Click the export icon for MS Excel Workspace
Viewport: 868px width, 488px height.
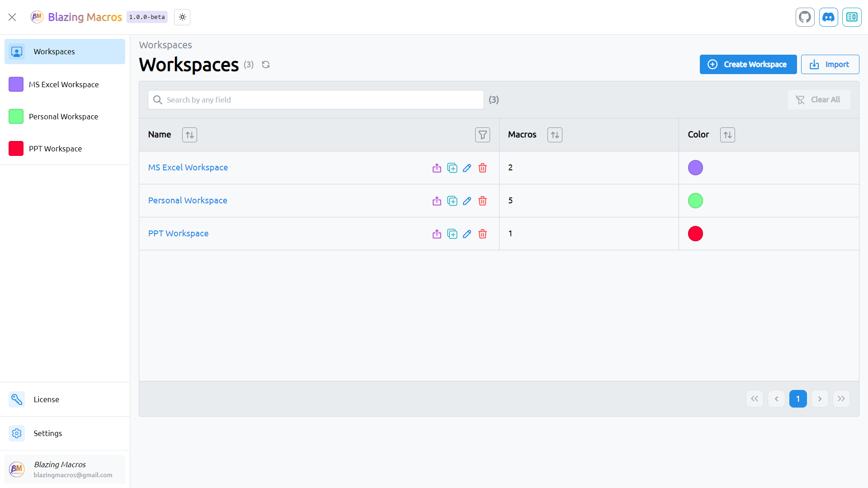[x=437, y=168]
